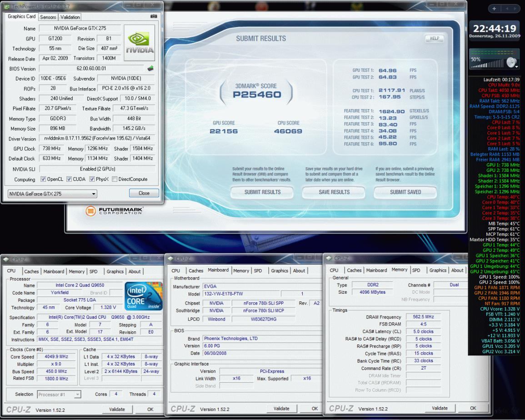Click the SAVE RESULTS button
The width and height of the screenshot is (525, 420).
tap(334, 192)
